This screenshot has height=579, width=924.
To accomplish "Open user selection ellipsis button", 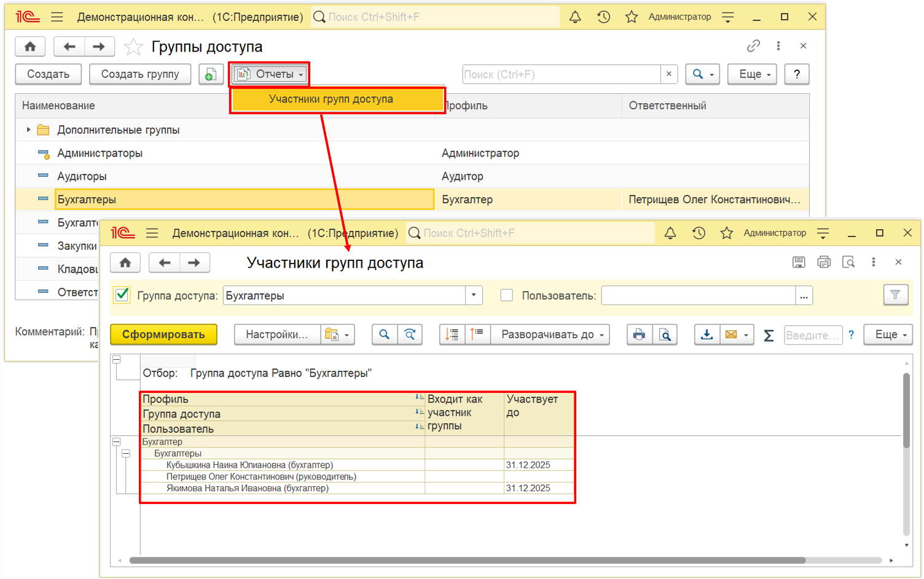I will tap(804, 296).
